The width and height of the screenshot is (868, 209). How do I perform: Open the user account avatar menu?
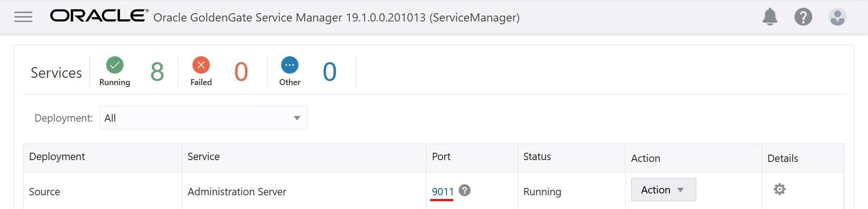(837, 17)
